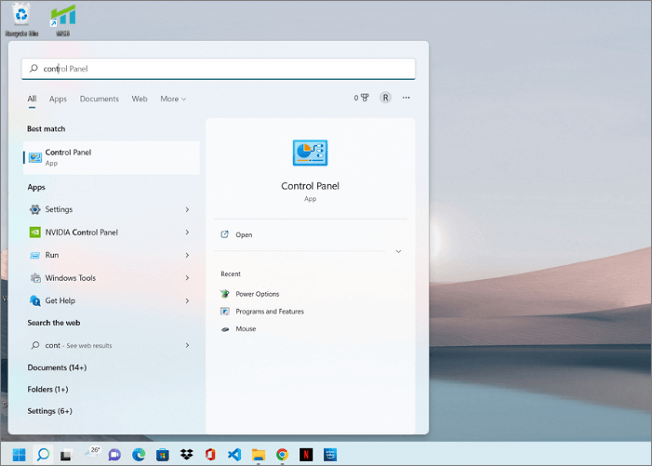Select the Run app result
The height and width of the screenshot is (466, 652).
click(111, 255)
